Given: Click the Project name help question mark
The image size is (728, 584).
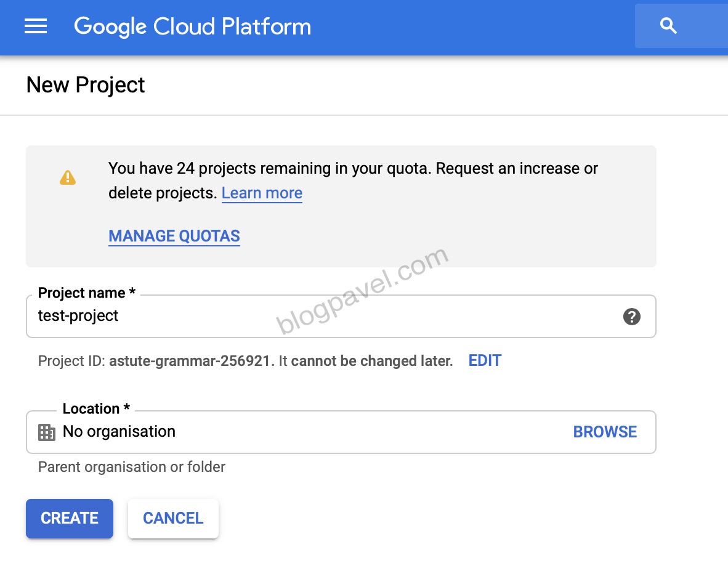Looking at the screenshot, I should click(x=631, y=317).
